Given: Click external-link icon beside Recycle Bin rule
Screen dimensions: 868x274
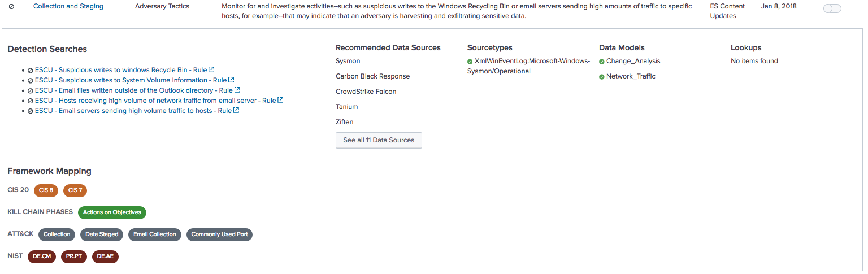Looking at the screenshot, I should (x=211, y=70).
